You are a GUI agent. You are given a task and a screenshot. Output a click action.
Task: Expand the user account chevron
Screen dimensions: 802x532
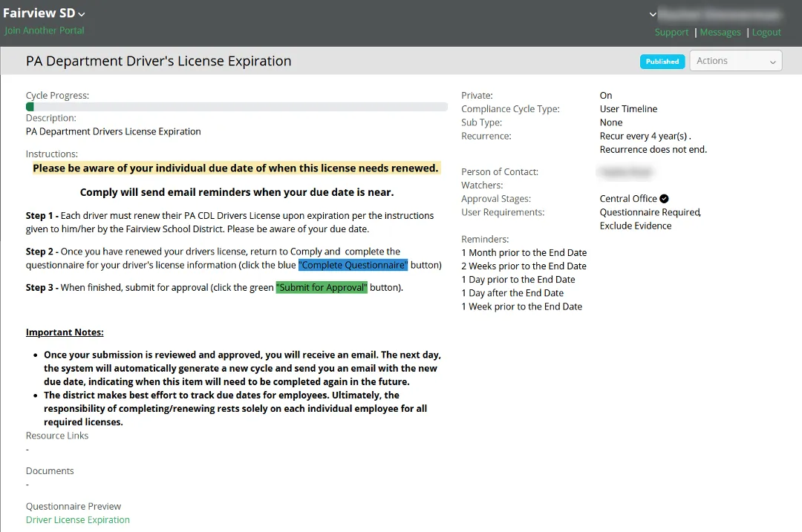tap(653, 14)
